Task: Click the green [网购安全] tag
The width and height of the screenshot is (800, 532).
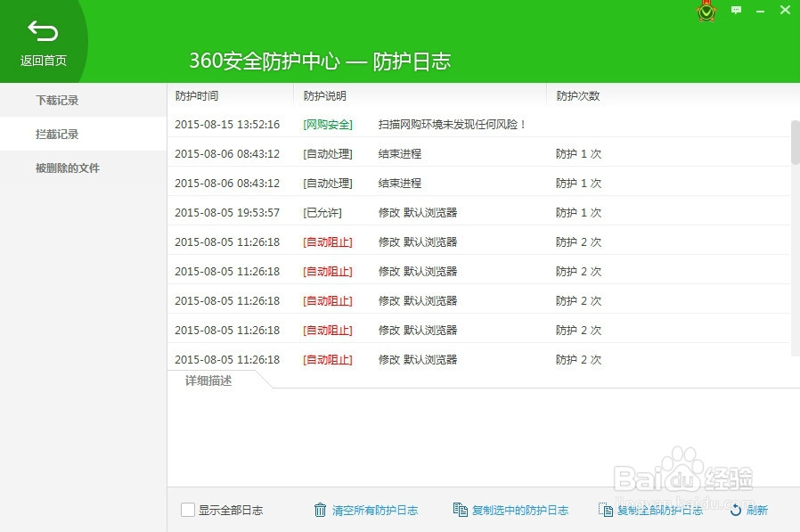Action: point(328,125)
